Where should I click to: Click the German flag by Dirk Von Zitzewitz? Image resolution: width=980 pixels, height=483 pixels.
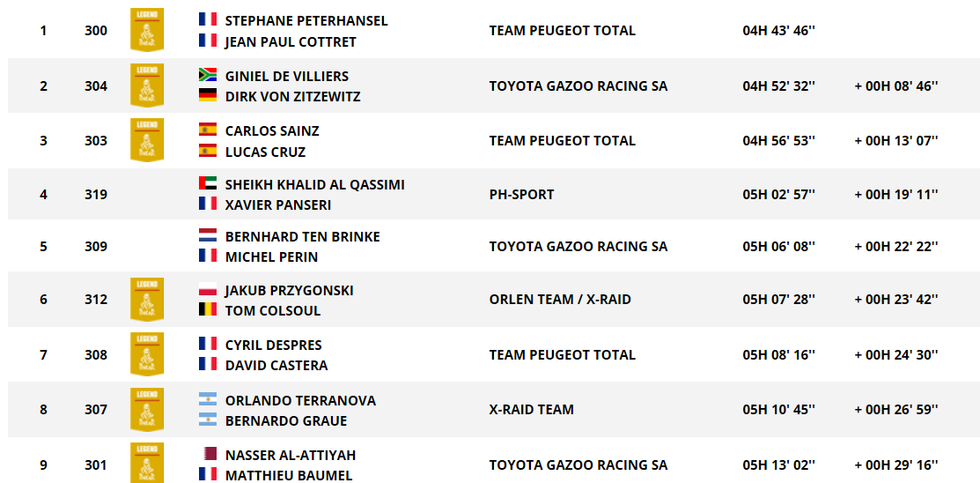tap(208, 95)
